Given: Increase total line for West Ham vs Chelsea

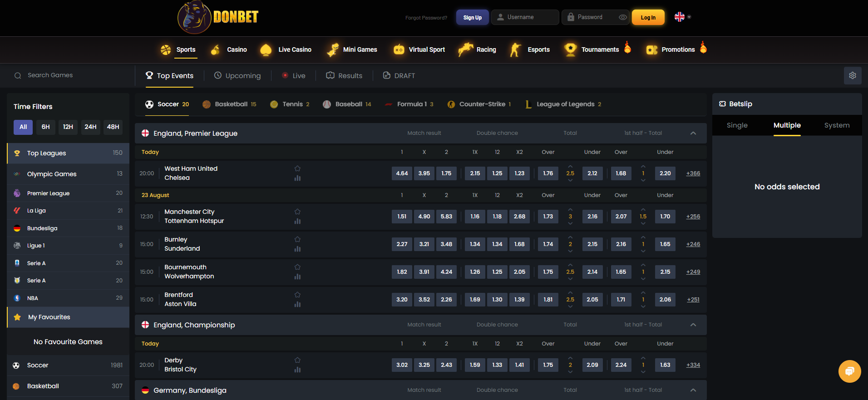Looking at the screenshot, I should [570, 167].
